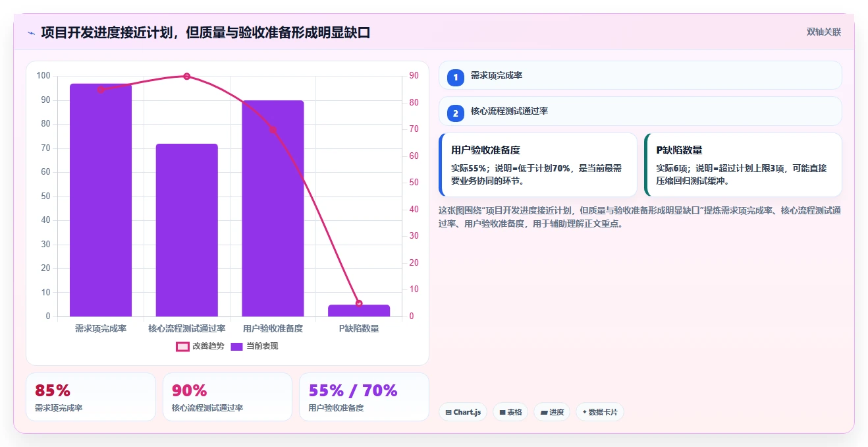Click the page title 项目开发进度接近计划
The width and height of the screenshot is (868, 447).
pos(205,32)
